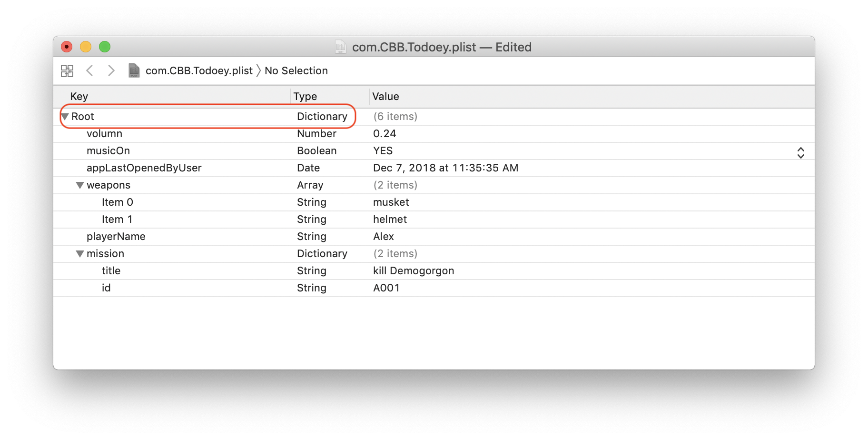Select the Item 0 key
Viewport: 868px width, 440px height.
(117, 202)
